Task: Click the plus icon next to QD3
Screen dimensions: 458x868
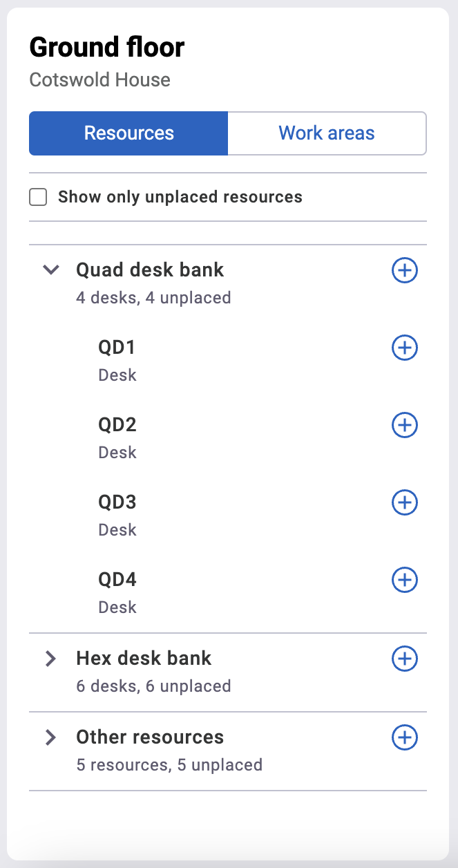Action: (405, 502)
